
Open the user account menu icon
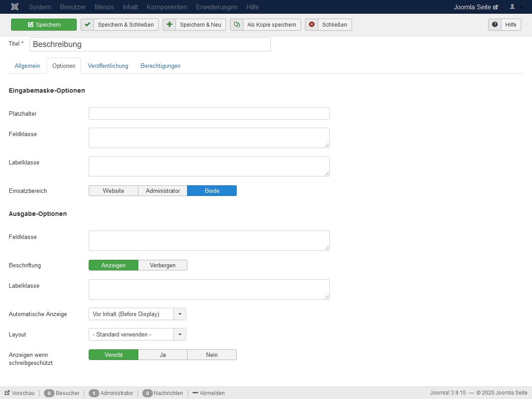click(x=514, y=7)
